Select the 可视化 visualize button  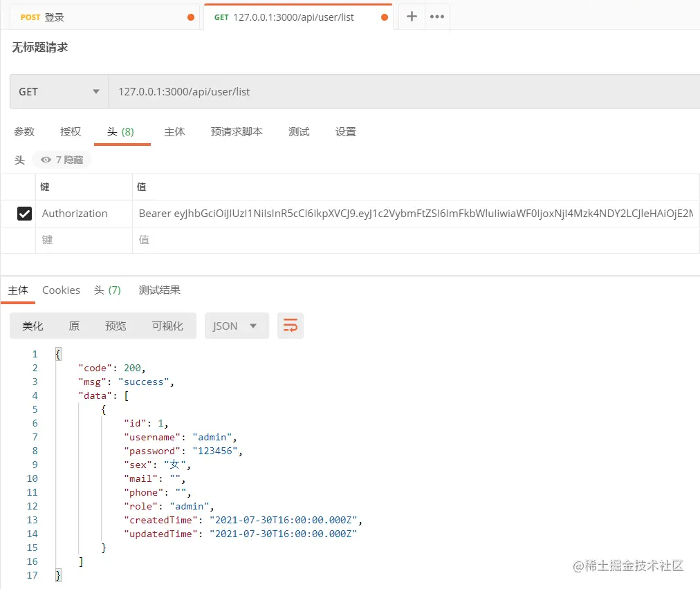click(x=167, y=326)
